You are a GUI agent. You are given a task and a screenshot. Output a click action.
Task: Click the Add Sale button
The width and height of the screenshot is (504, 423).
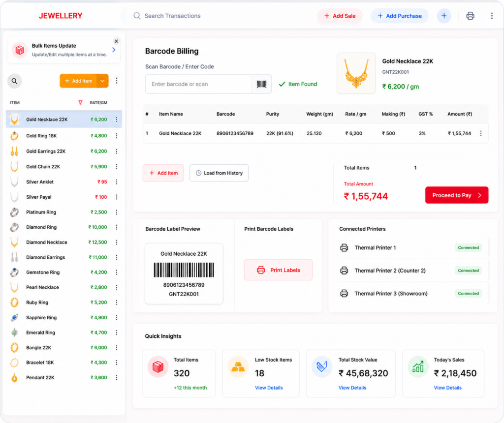coord(340,16)
